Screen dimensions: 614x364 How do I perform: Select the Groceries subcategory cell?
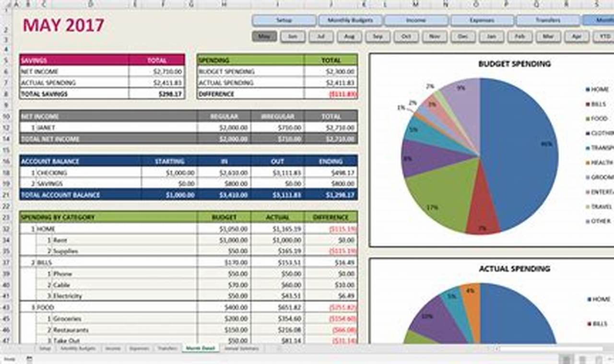(x=125, y=318)
